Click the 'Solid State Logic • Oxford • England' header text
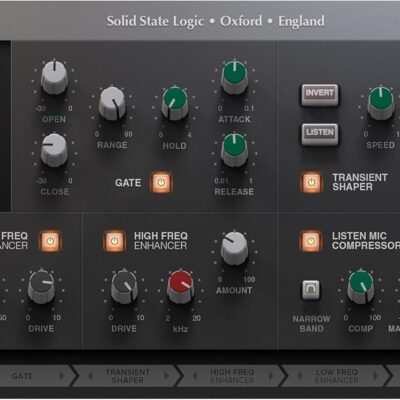400x400 pixels. click(x=216, y=21)
